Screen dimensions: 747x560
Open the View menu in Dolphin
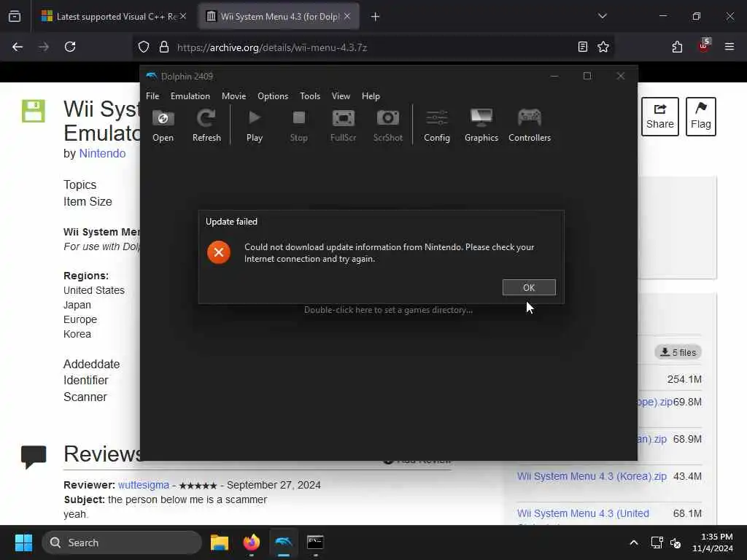pyautogui.click(x=341, y=96)
